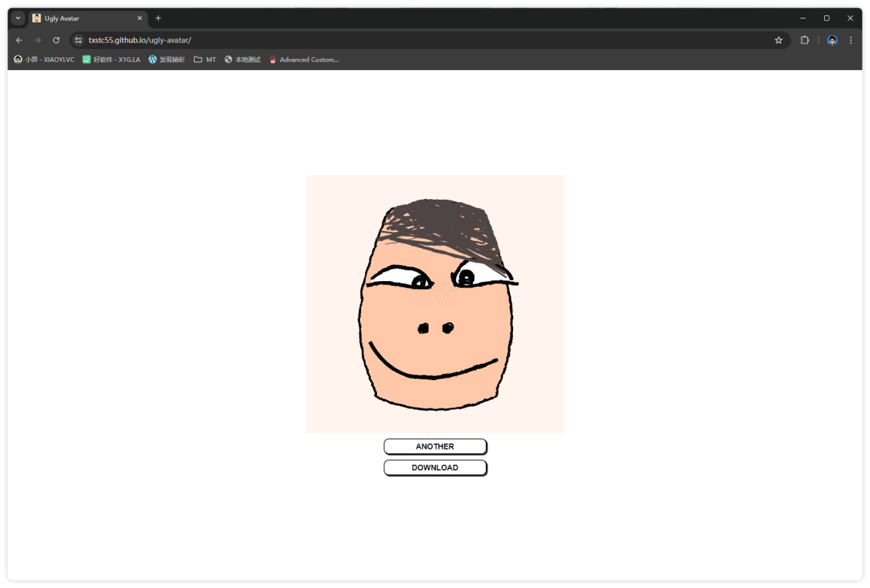
Task: Click the ANOTHER button
Action: pos(435,446)
